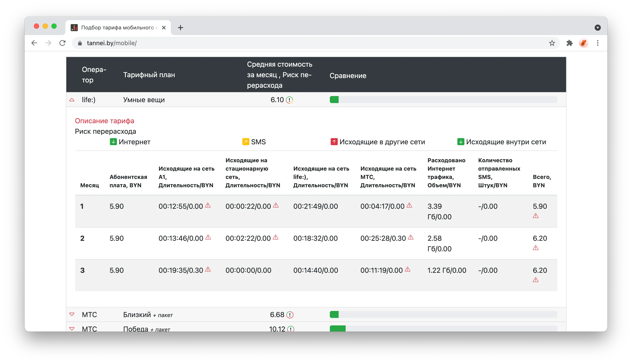Expand the МТС Победа tariff row

pos(72,328)
